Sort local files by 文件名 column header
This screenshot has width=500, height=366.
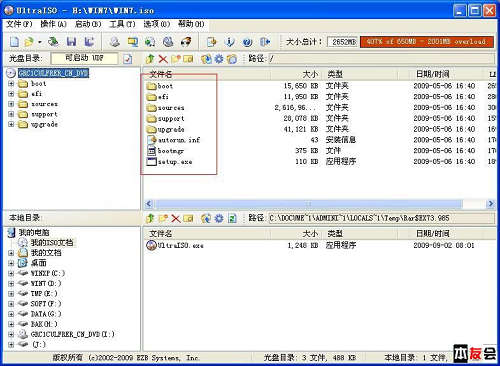coord(207,233)
